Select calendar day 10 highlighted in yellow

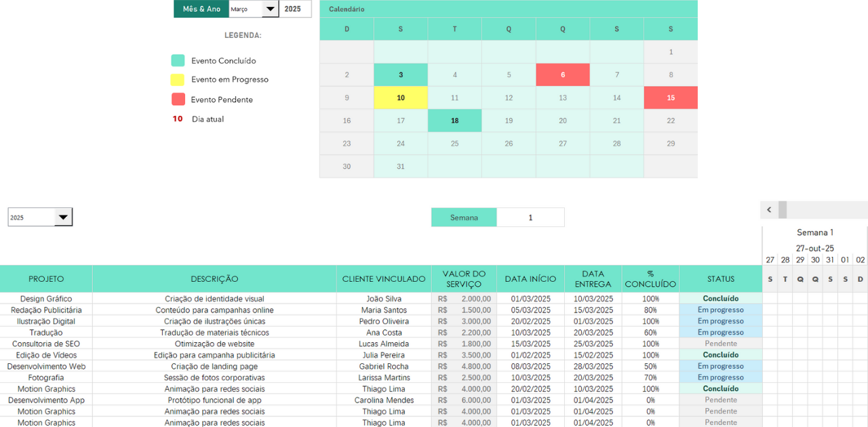tap(401, 98)
